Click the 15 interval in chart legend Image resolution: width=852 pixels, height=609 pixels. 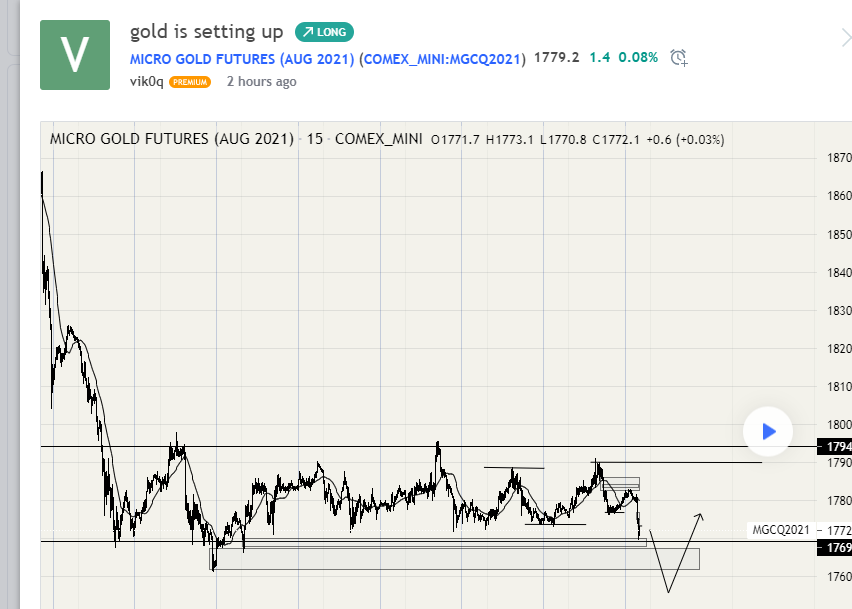click(315, 139)
